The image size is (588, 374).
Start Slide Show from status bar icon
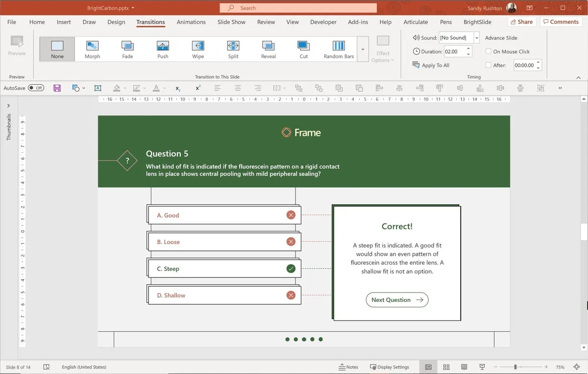482,367
